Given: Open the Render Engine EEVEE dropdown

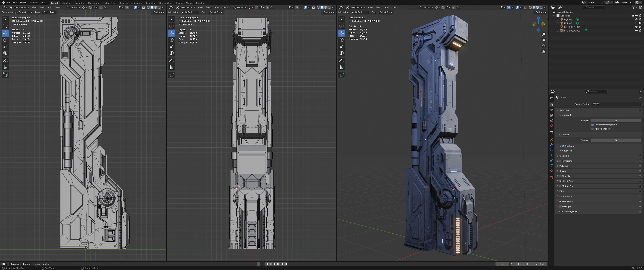Looking at the screenshot, I should [x=616, y=104].
